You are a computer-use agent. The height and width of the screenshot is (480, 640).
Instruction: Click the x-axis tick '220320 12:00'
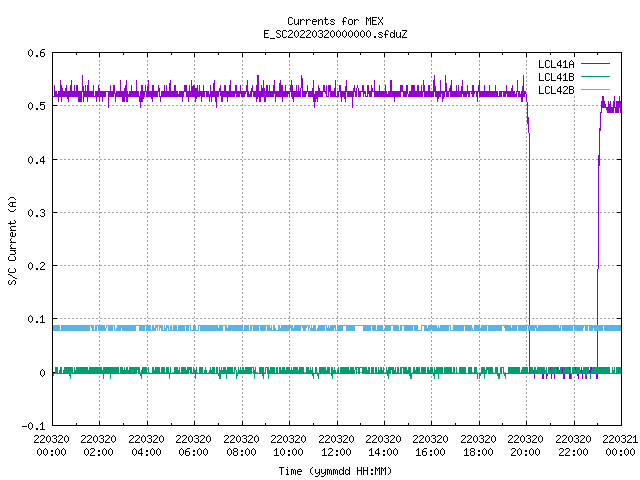click(x=336, y=446)
